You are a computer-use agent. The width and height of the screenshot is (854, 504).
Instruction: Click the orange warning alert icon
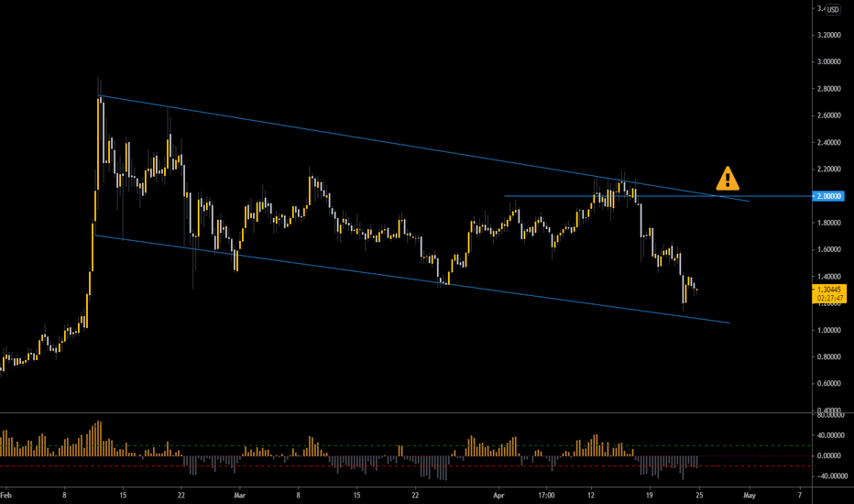[728, 179]
